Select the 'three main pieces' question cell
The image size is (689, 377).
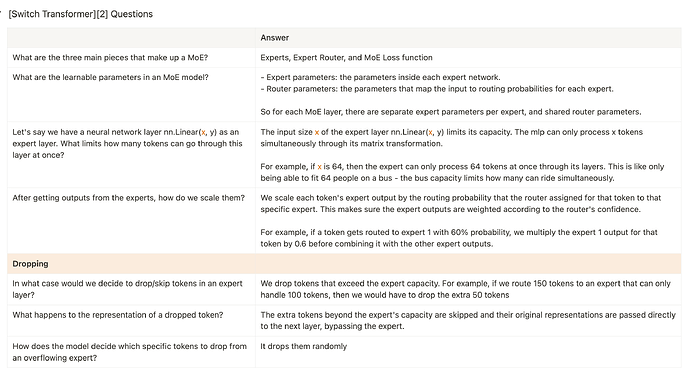131,58
